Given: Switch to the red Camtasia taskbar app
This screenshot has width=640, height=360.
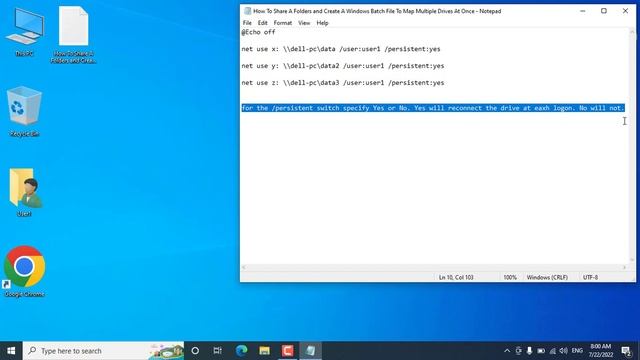Looking at the screenshot, I should click(x=287, y=351).
